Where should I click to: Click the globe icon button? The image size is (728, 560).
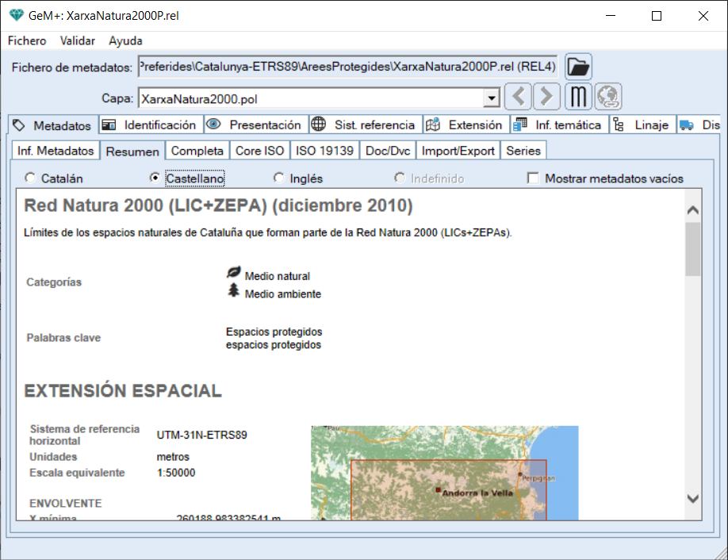[608, 98]
